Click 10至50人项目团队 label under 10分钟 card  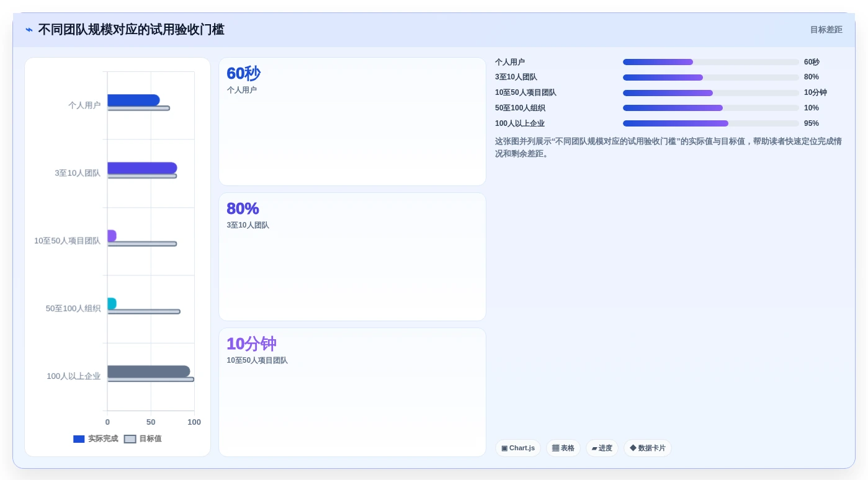coord(257,360)
